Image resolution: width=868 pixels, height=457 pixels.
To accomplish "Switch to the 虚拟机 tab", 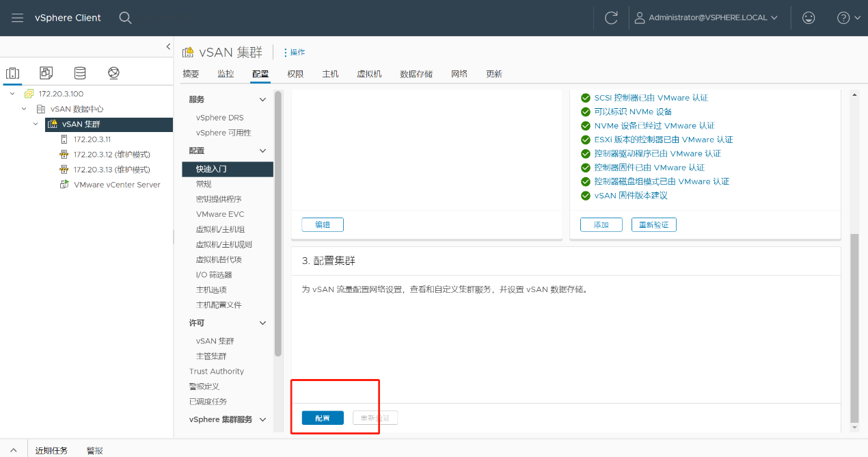I will [x=369, y=74].
